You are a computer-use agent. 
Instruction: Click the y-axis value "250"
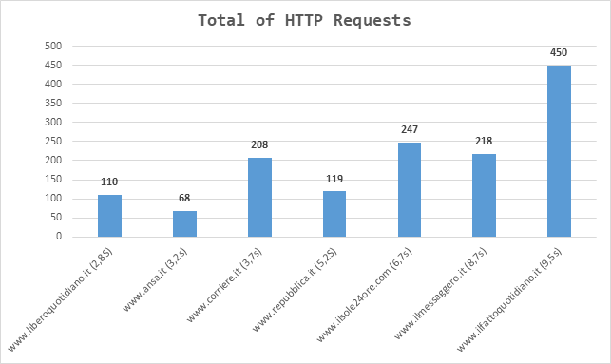pyautogui.click(x=53, y=141)
